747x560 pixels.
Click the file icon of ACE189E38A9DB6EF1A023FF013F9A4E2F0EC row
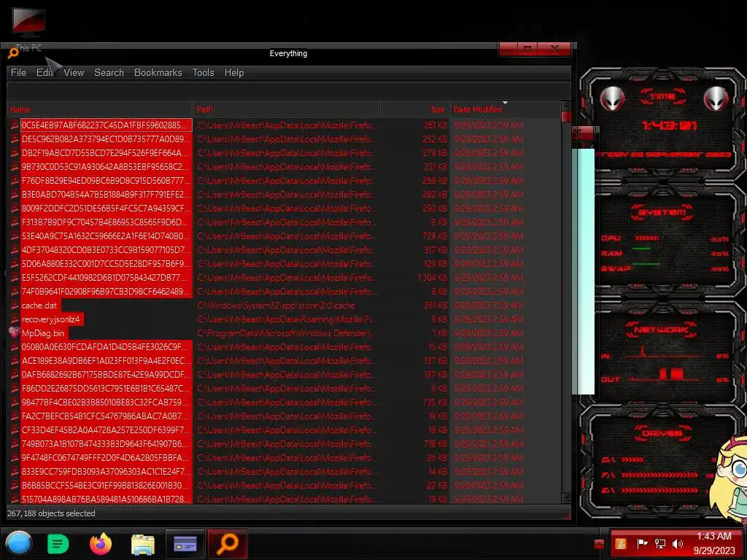coord(15,360)
